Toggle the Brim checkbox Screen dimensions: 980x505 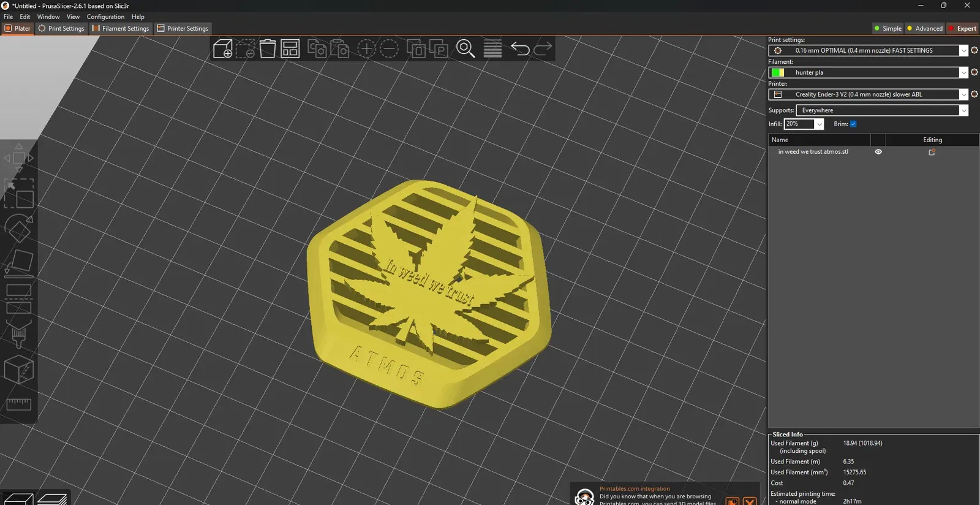[853, 124]
